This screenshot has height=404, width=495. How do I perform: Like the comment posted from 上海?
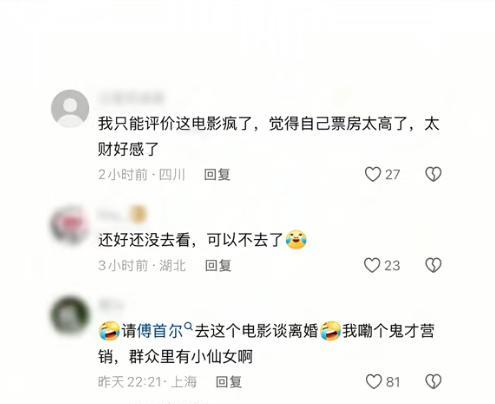coord(374,381)
